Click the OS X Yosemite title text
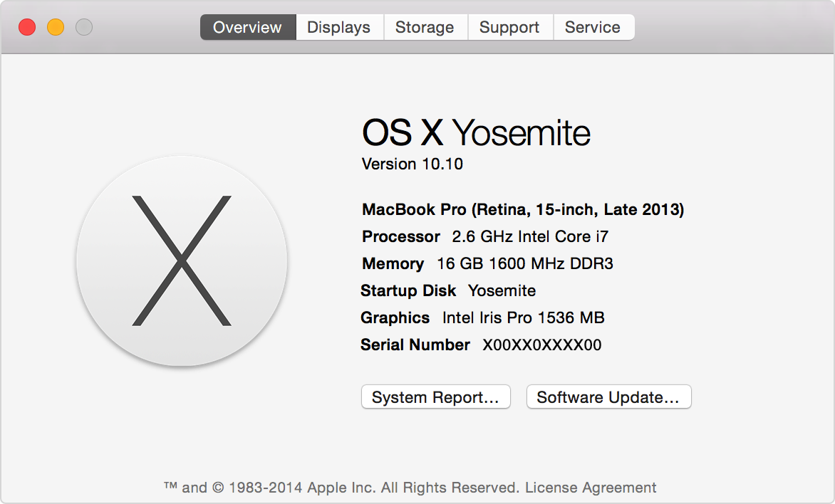This screenshot has height=504, width=835. pyautogui.click(x=476, y=133)
